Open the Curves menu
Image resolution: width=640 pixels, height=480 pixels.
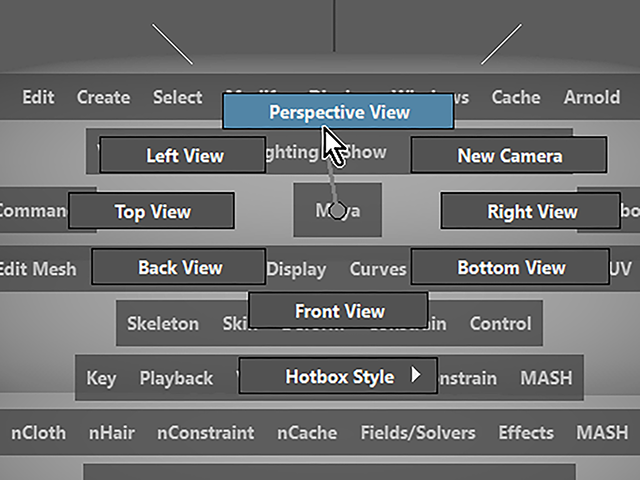pyautogui.click(x=378, y=269)
